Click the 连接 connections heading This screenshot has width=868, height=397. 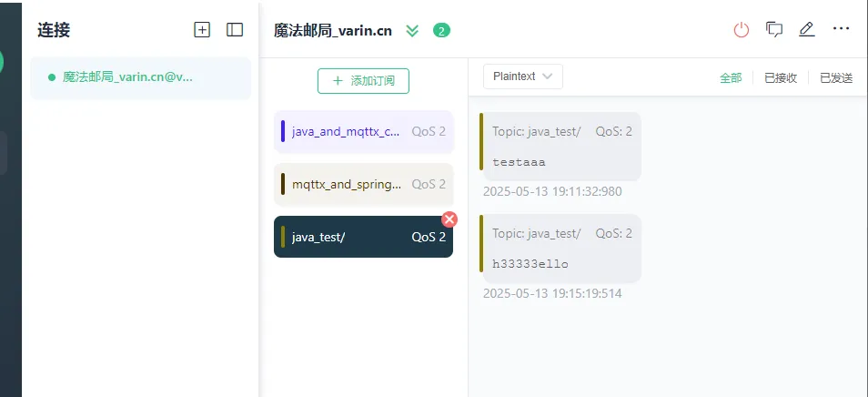(x=54, y=30)
